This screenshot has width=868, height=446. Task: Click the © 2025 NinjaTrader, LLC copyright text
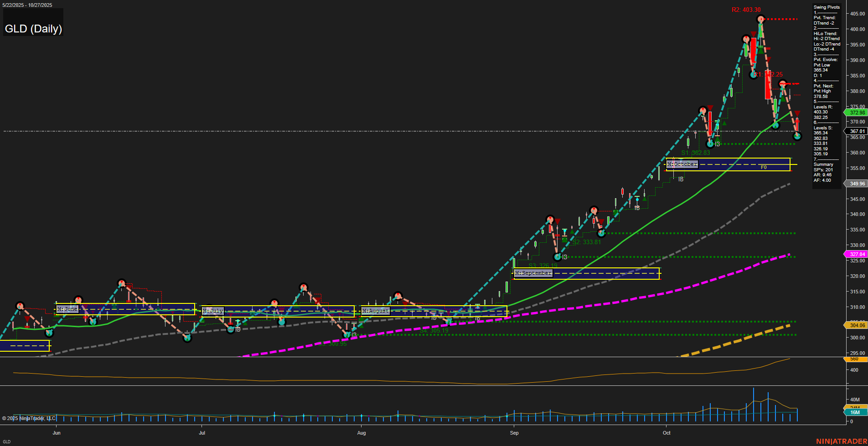(30, 418)
